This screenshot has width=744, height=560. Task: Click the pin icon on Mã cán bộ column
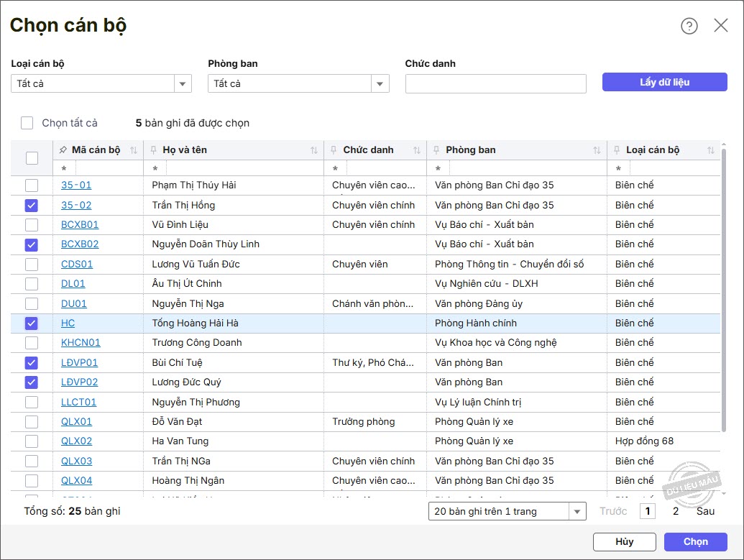pyautogui.click(x=63, y=150)
